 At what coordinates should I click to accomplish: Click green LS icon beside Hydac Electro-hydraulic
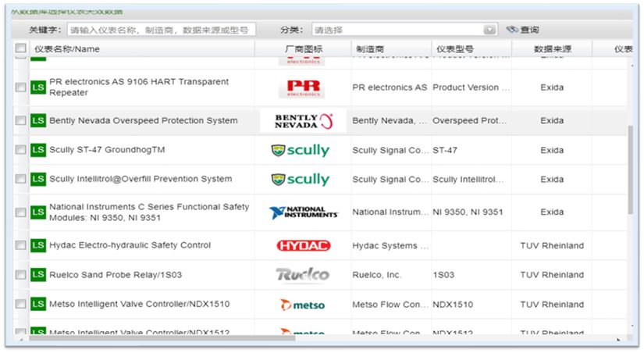pos(38,245)
